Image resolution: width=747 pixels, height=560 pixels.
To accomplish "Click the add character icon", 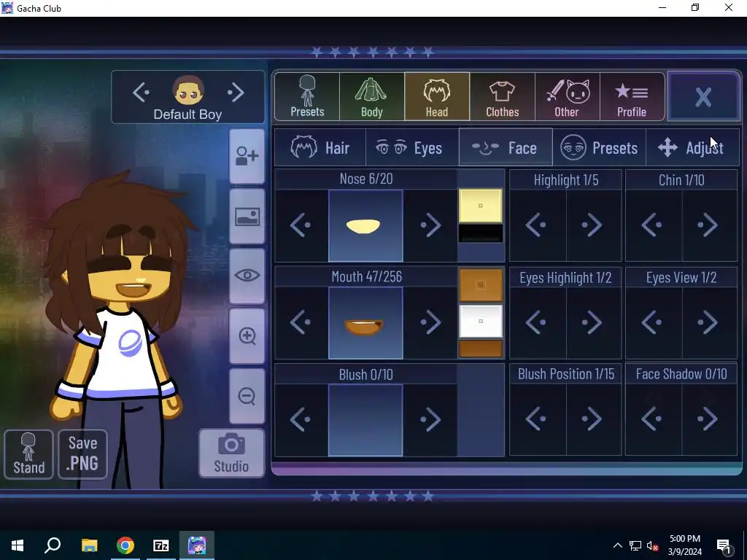I will (x=247, y=156).
